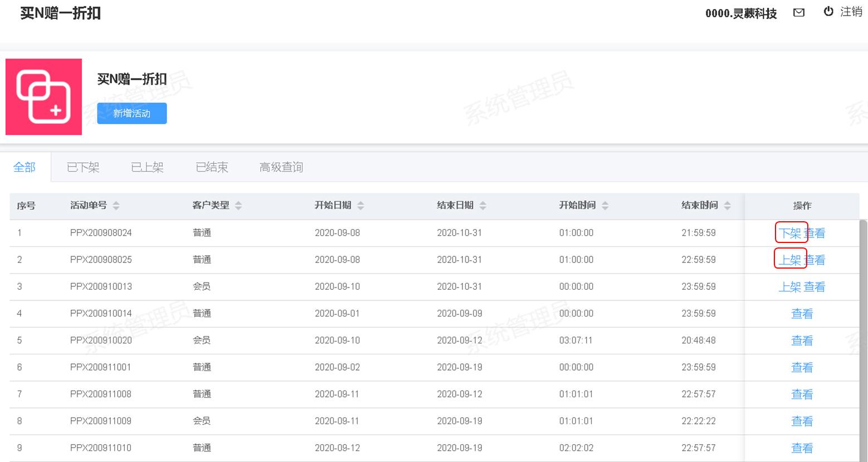The width and height of the screenshot is (868, 462).
Task: Click 上架 for PPX200910013
Action: coord(789,287)
